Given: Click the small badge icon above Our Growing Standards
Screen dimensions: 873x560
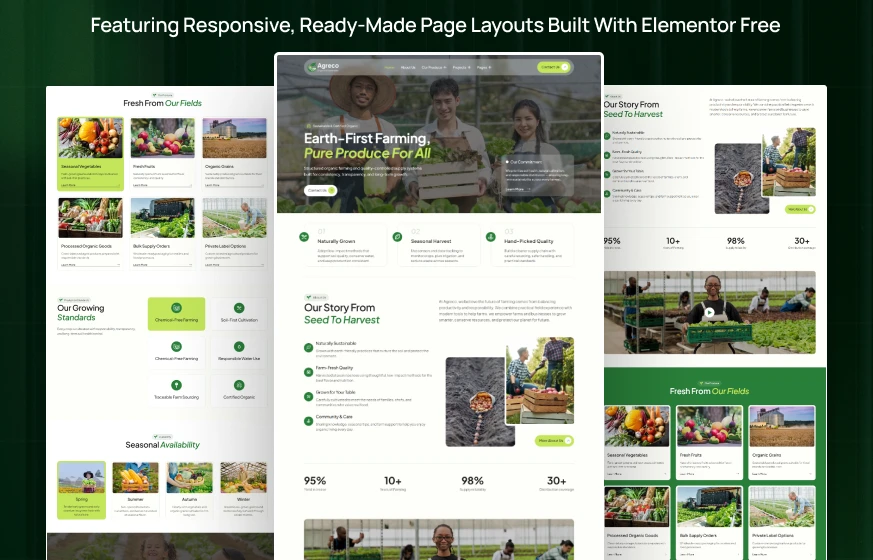Looking at the screenshot, I should (60, 300).
